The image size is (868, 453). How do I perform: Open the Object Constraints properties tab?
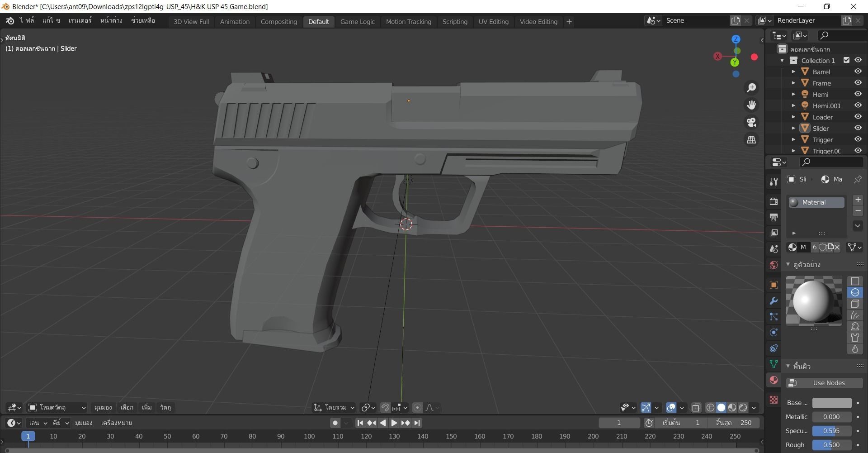tap(774, 348)
